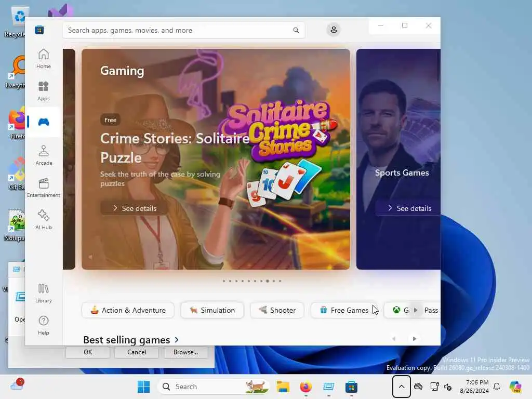Open the Run dialog taskbar icon
Screen dimensions: 532x399
point(328,387)
